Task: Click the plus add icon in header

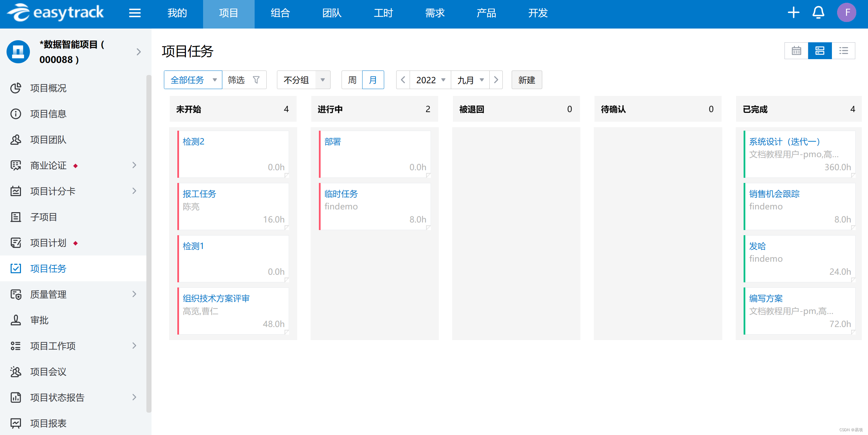Action: tap(793, 13)
